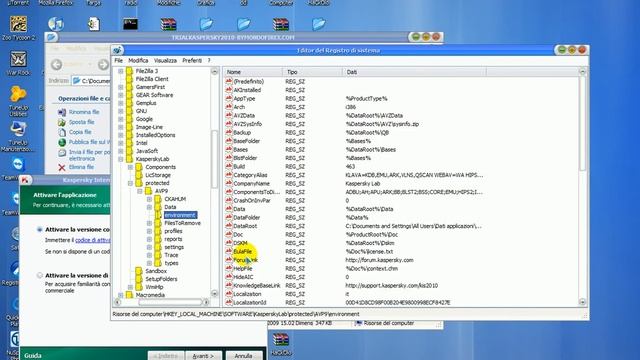The height and width of the screenshot is (360, 640).
Task: Select Attivare la versione commerciale radio button
Action: [x=40, y=230]
